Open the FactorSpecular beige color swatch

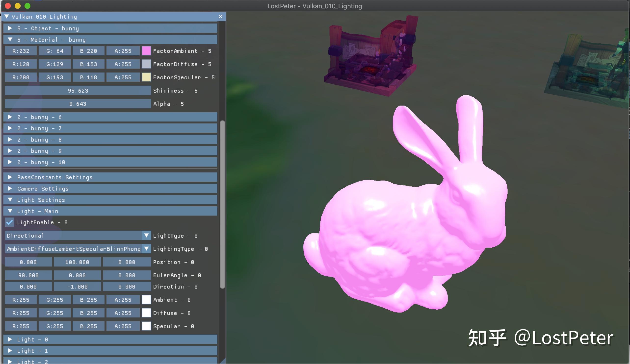pyautogui.click(x=146, y=77)
